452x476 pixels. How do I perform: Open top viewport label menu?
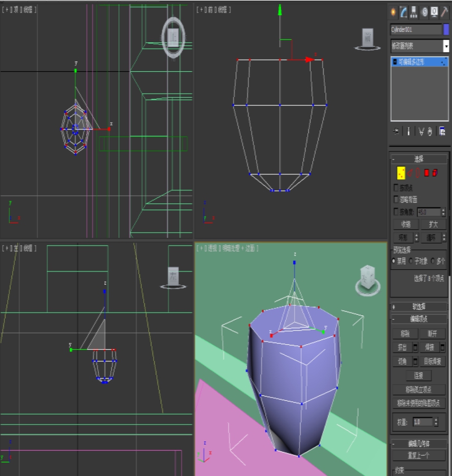(x=19, y=10)
